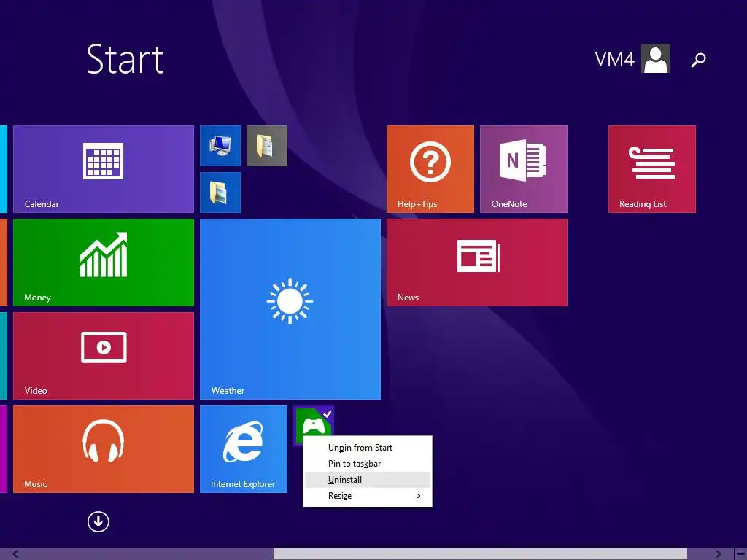Image resolution: width=747 pixels, height=560 pixels.
Task: Open the News tile
Action: pyautogui.click(x=477, y=262)
